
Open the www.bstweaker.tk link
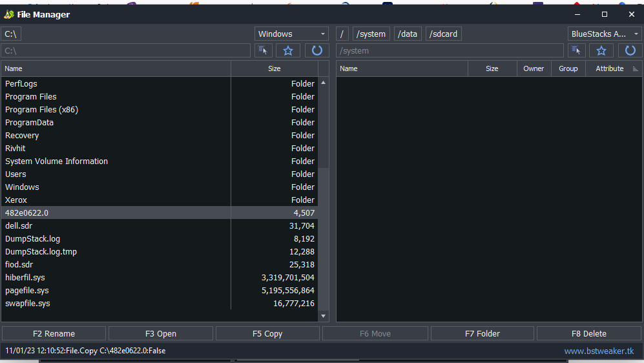pyautogui.click(x=599, y=351)
